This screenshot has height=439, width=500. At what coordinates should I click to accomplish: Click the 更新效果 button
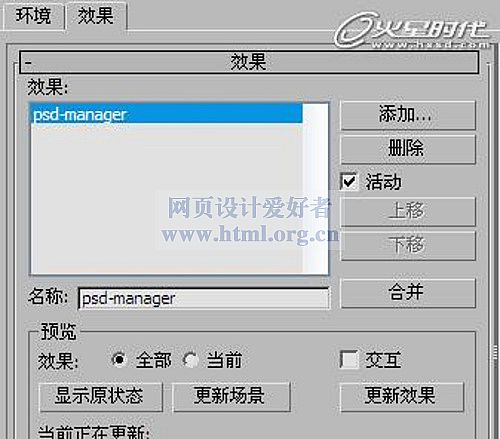tap(402, 396)
